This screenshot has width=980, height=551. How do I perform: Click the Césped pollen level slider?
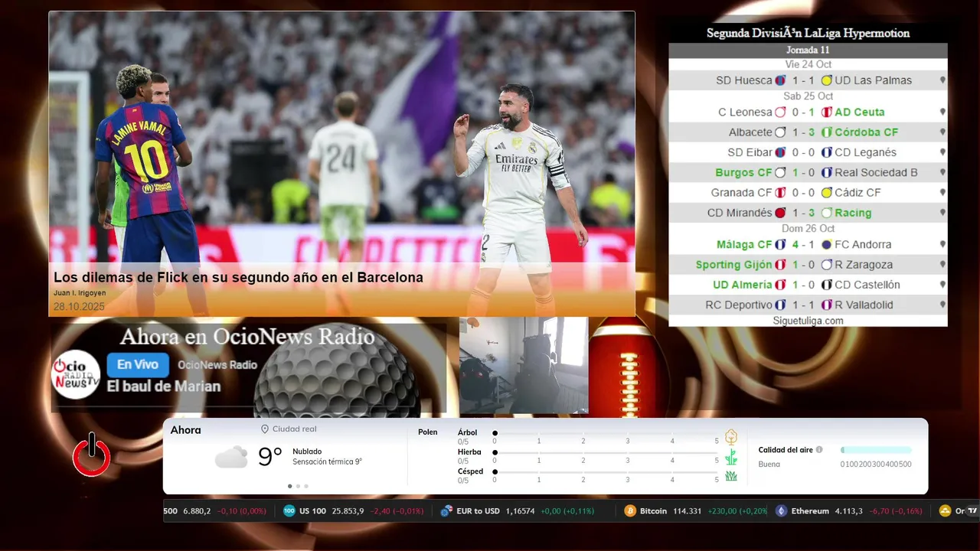tap(606, 472)
